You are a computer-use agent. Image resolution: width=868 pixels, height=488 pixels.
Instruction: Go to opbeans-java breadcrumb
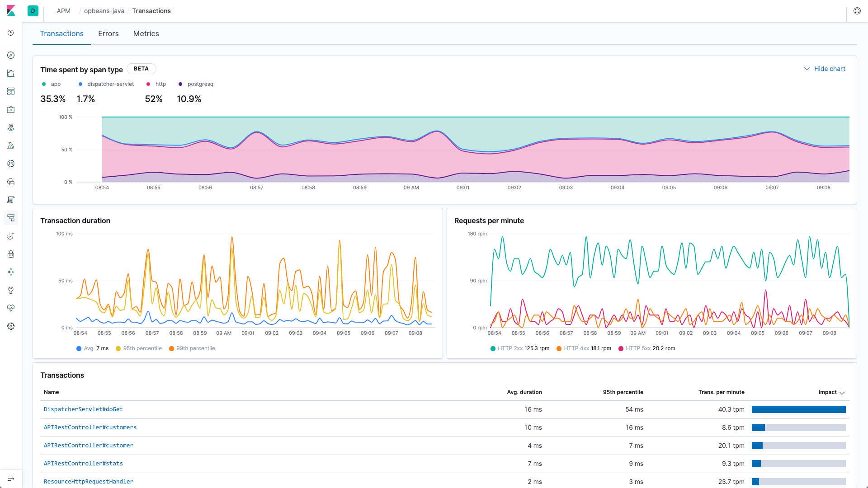coord(104,11)
